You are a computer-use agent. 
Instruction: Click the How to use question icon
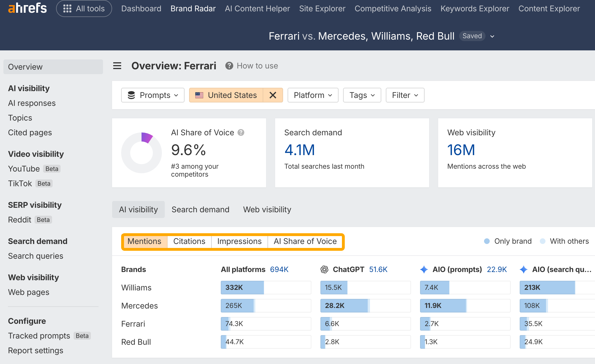coord(229,66)
